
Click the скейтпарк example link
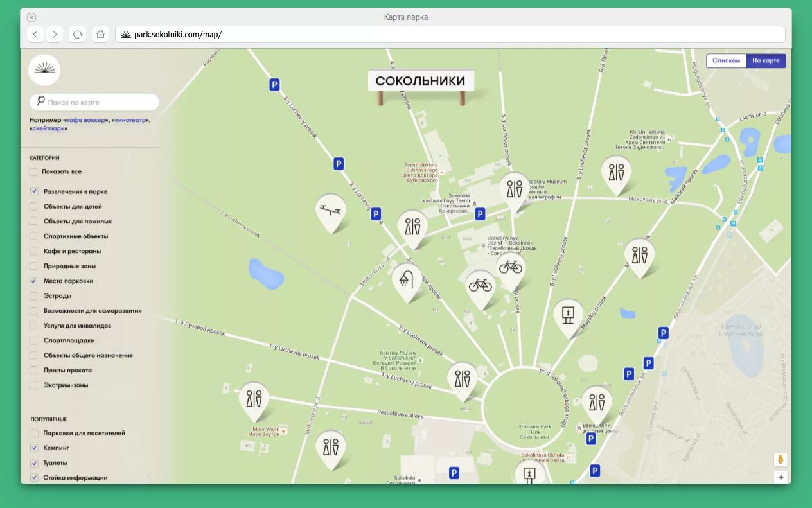pos(49,128)
